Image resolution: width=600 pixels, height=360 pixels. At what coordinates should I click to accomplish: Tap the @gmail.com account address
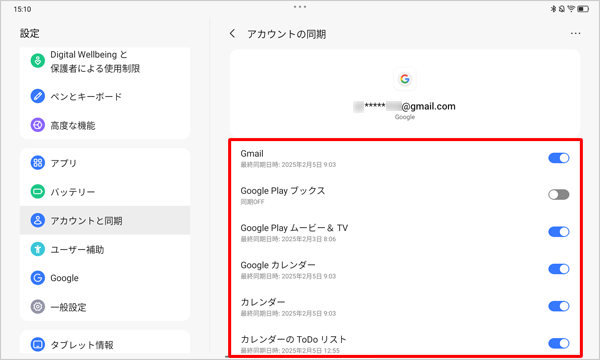(404, 106)
